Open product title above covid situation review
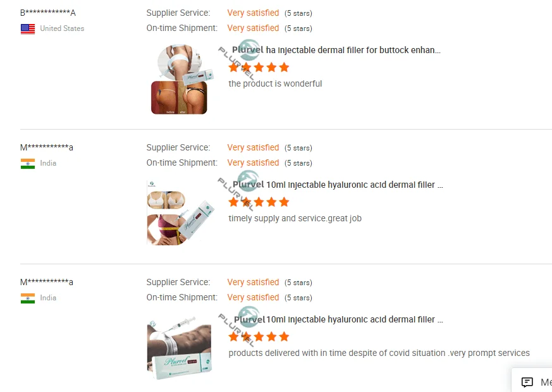 point(338,319)
